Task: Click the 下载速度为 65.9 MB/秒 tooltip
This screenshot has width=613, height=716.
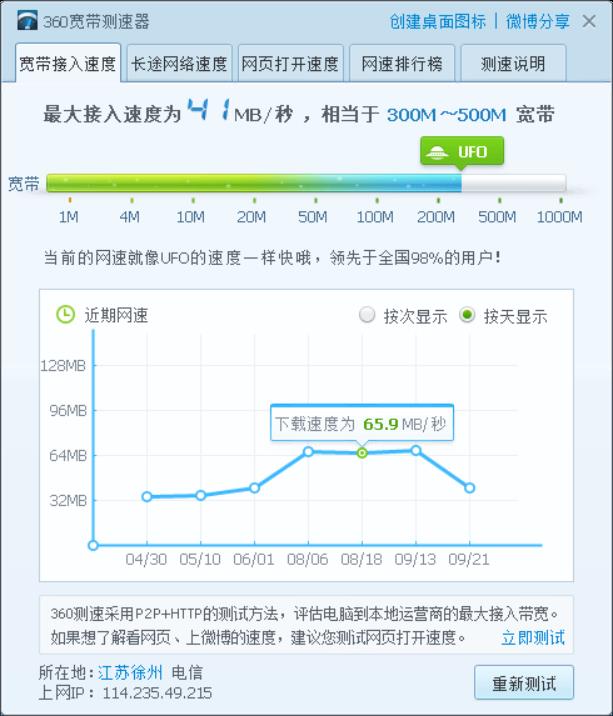Action: point(362,423)
